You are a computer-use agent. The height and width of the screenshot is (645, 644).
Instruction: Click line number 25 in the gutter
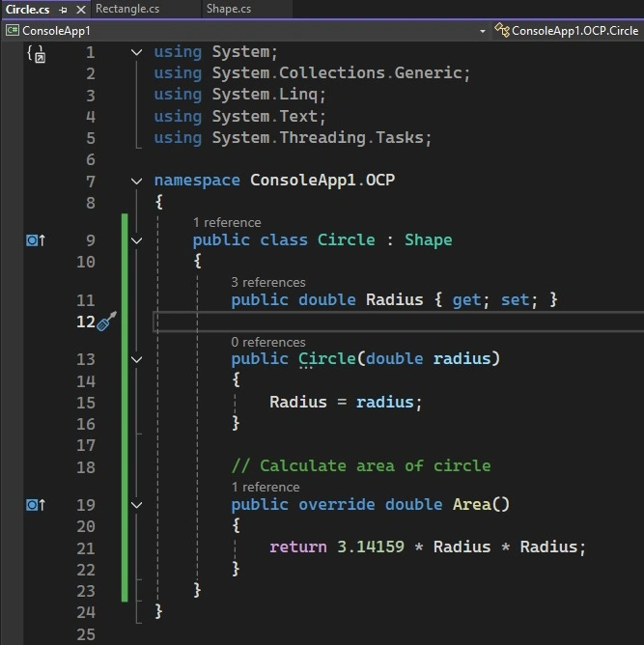(x=86, y=634)
